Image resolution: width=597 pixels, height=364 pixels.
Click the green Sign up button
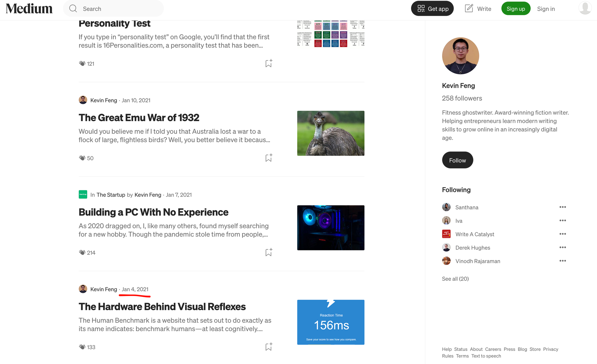(x=516, y=9)
